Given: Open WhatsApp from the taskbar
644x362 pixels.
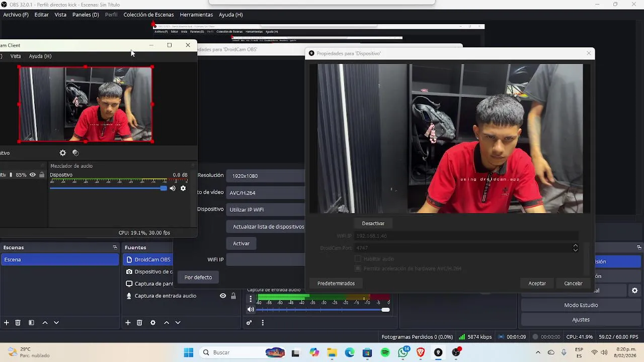Looking at the screenshot, I should pos(403,352).
